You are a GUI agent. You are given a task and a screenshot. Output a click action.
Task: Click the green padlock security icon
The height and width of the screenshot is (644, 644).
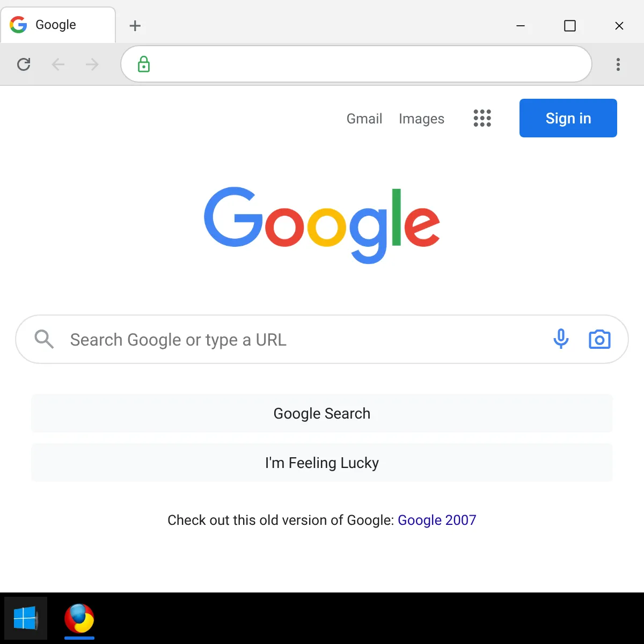[144, 64]
